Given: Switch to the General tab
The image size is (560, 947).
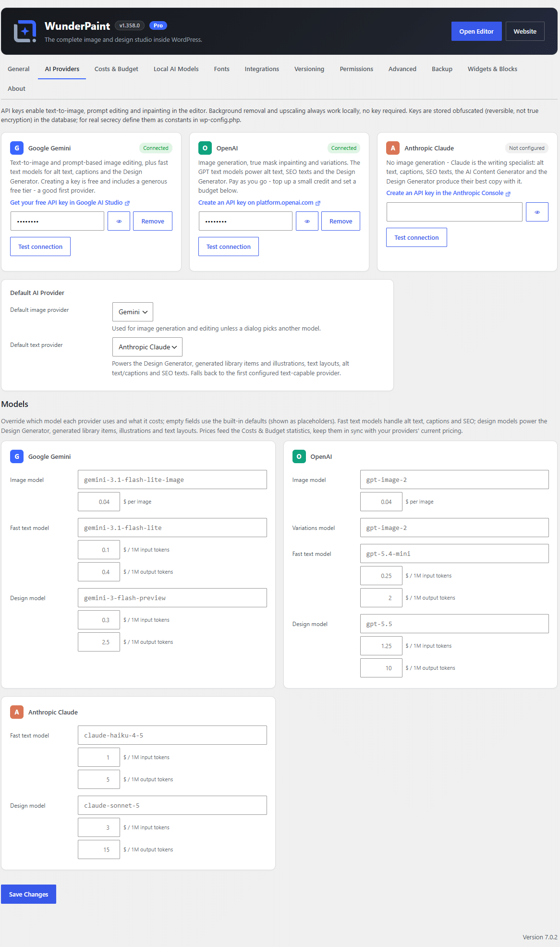Looking at the screenshot, I should [x=19, y=69].
